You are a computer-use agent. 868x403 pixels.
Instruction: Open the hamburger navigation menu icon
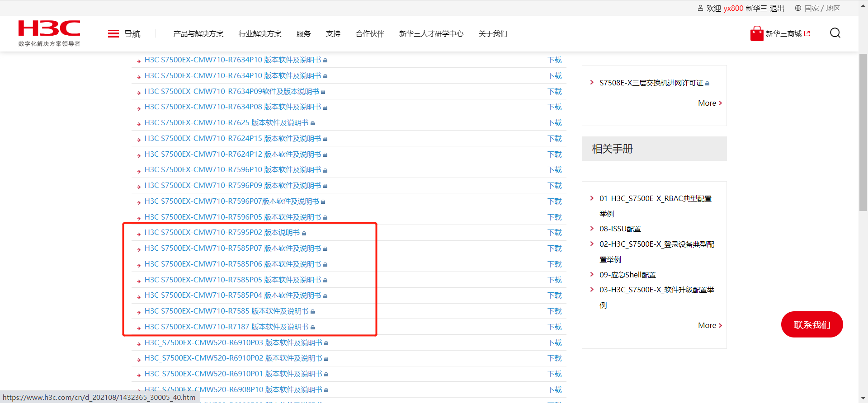113,34
